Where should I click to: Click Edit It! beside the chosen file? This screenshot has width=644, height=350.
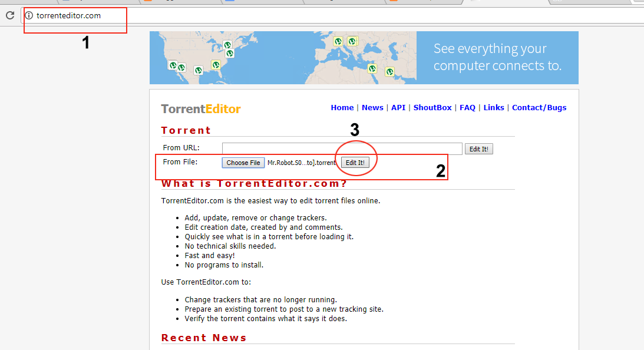[355, 163]
